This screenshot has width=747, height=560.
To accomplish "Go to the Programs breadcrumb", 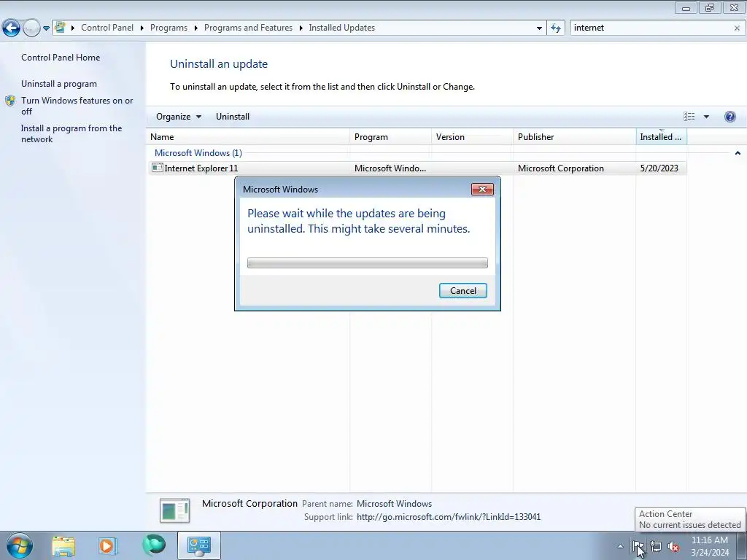I will tap(169, 28).
